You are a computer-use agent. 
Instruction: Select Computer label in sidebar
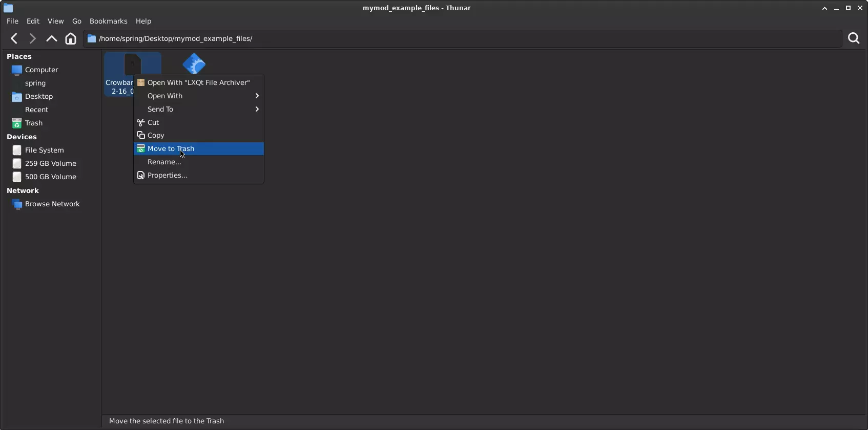(x=42, y=70)
